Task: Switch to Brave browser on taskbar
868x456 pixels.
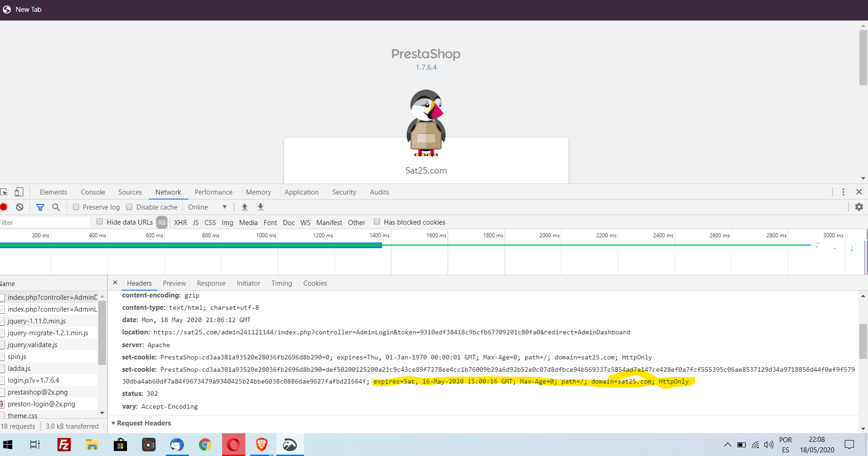Action: tap(262, 445)
